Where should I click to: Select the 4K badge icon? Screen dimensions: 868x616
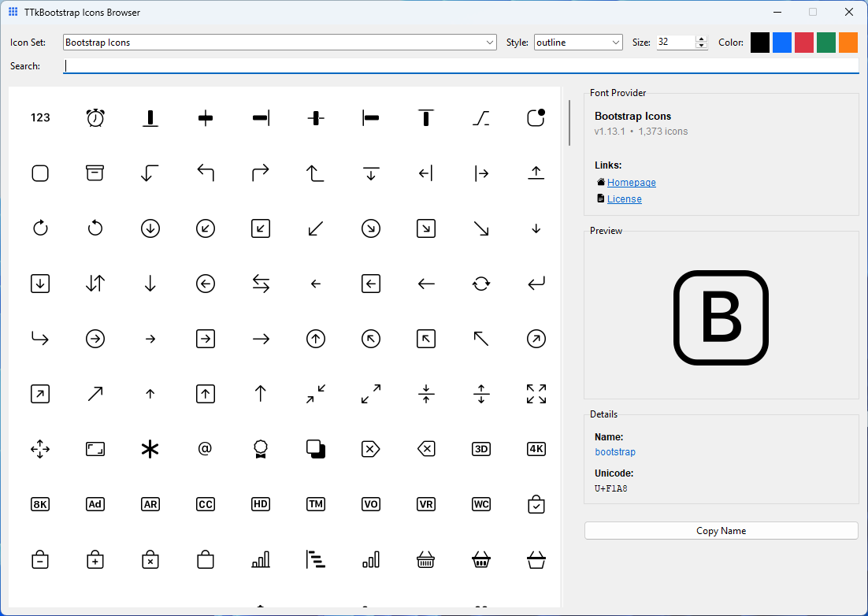tap(536, 449)
